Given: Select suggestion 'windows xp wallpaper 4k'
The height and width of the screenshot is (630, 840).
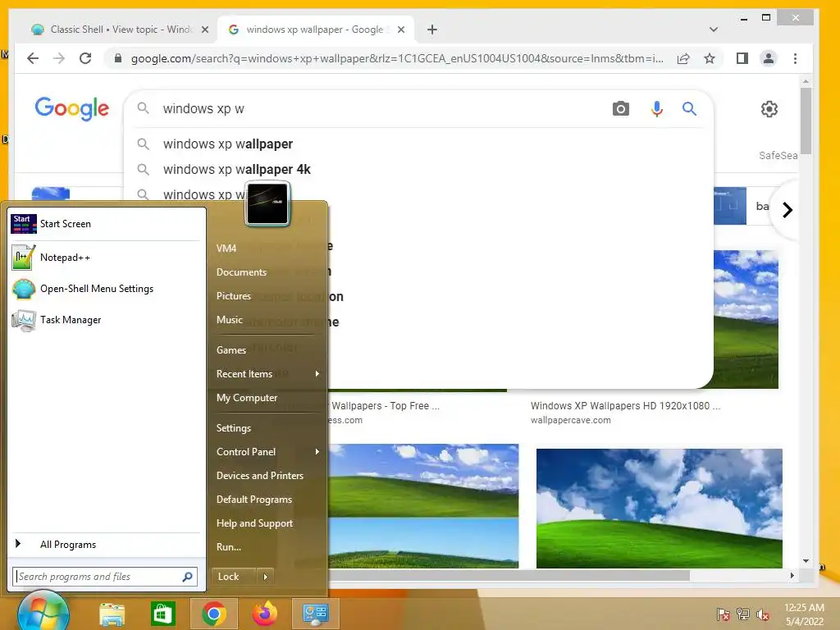Looking at the screenshot, I should click(x=237, y=169).
